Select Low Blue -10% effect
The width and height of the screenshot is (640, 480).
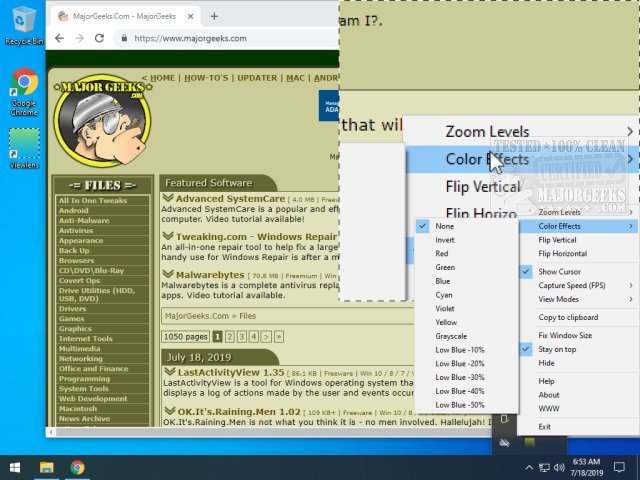465,350
